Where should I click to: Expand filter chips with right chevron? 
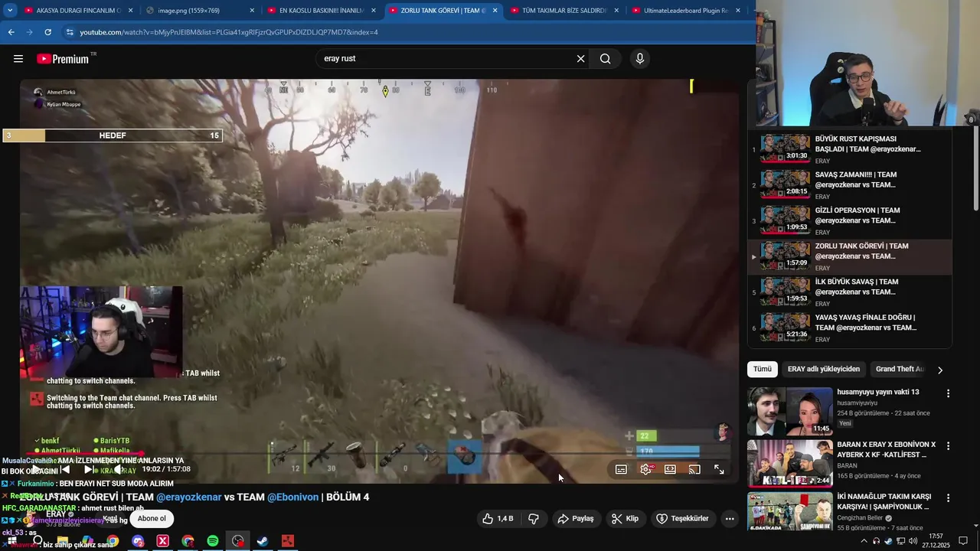point(940,370)
